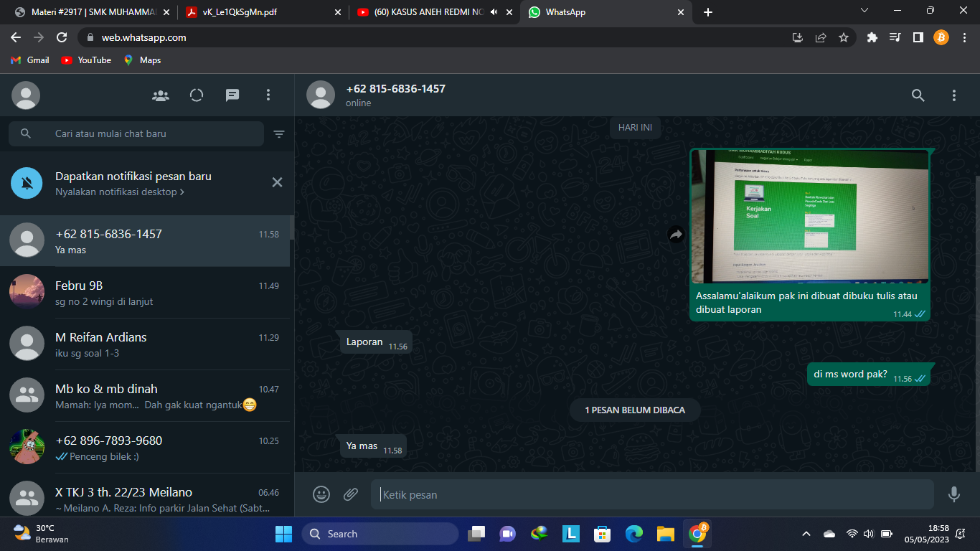Focus the 'Ketik pesan' message input
Image resolution: width=980 pixels, height=551 pixels.
pyautogui.click(x=652, y=494)
